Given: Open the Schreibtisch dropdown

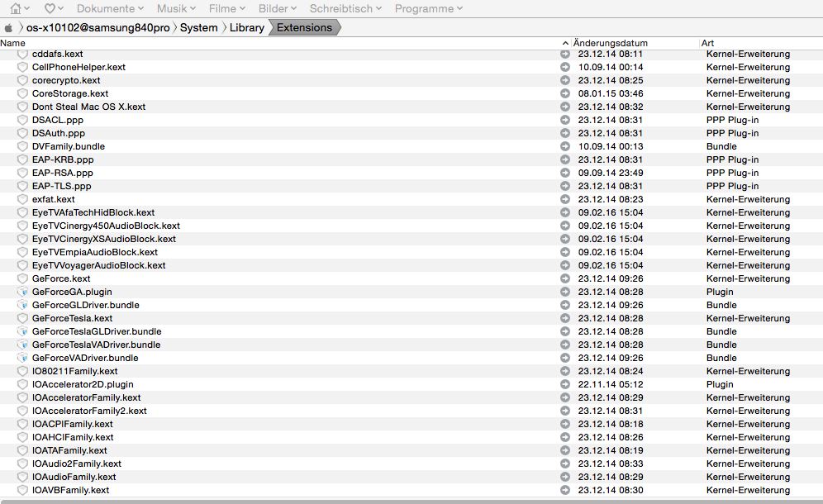Looking at the screenshot, I should click(x=345, y=8).
